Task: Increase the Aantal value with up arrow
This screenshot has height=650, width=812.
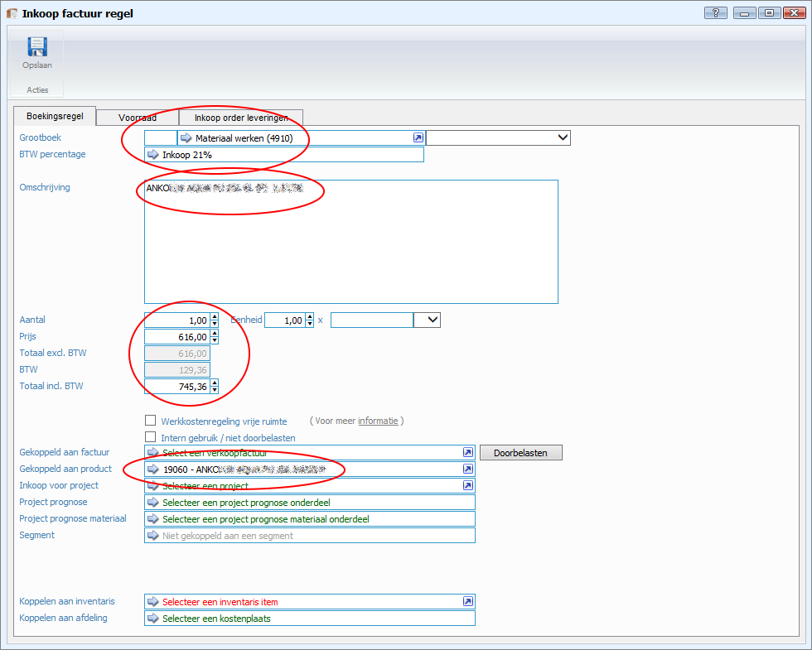Action: pos(215,316)
